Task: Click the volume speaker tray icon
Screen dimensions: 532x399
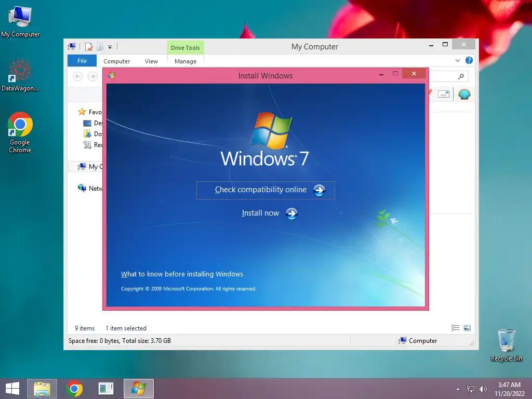Action: [483, 389]
